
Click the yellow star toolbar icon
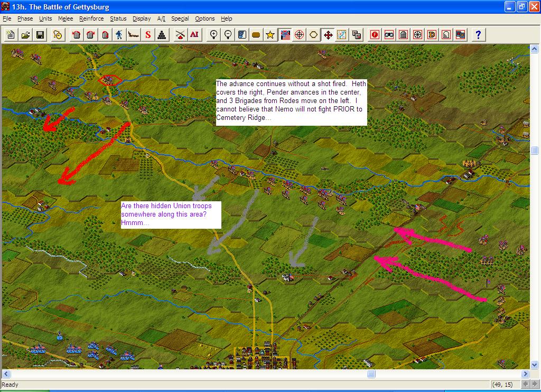coord(270,34)
